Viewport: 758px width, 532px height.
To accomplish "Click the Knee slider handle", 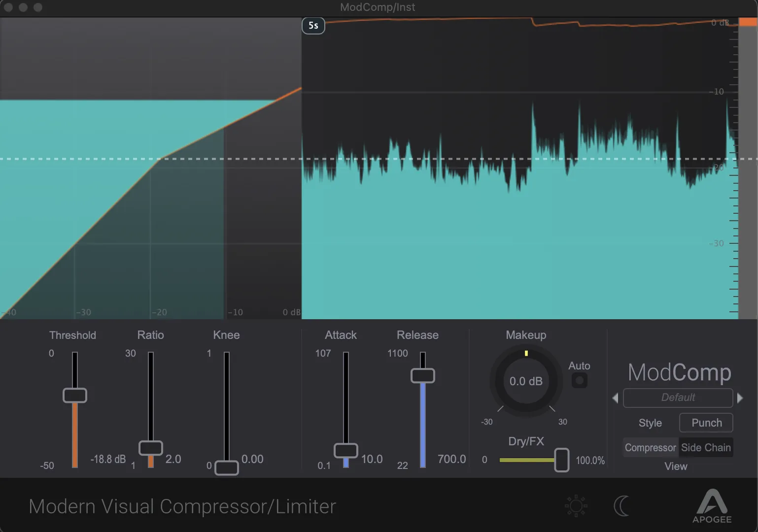I will [227, 467].
